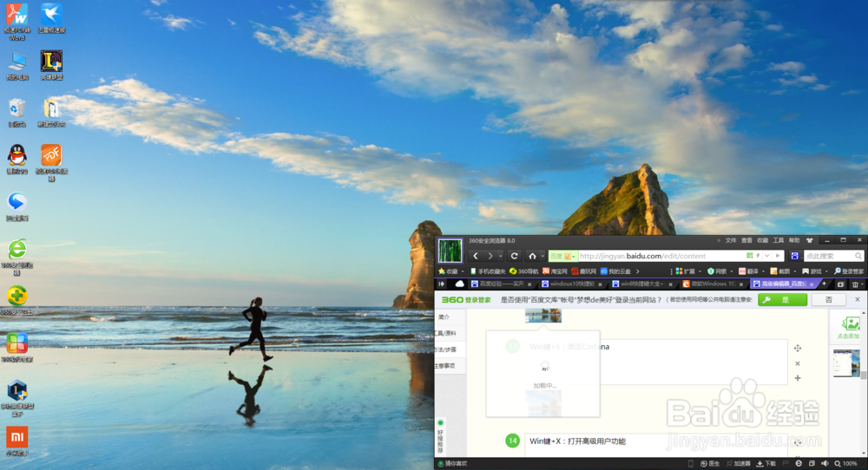This screenshot has width=868, height=470.
Task: Click the cloud icon in tab bar
Action: pos(459,284)
